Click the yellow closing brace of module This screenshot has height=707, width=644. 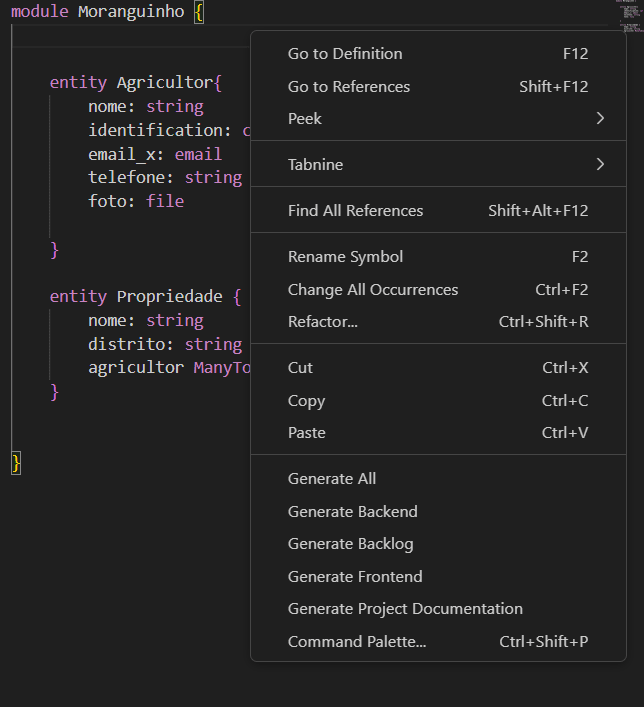pos(16,463)
